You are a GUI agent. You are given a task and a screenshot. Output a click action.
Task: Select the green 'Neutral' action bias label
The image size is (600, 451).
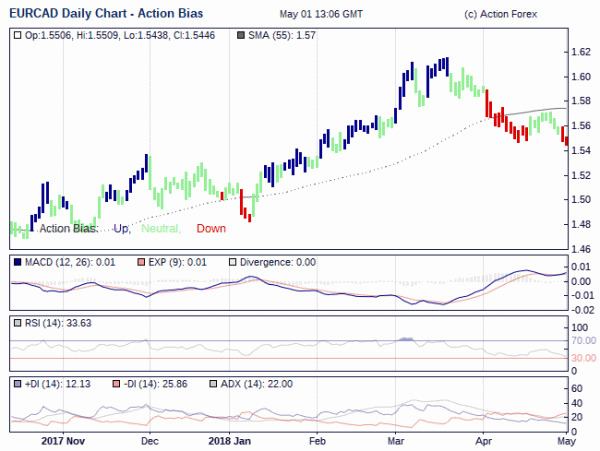[161, 229]
